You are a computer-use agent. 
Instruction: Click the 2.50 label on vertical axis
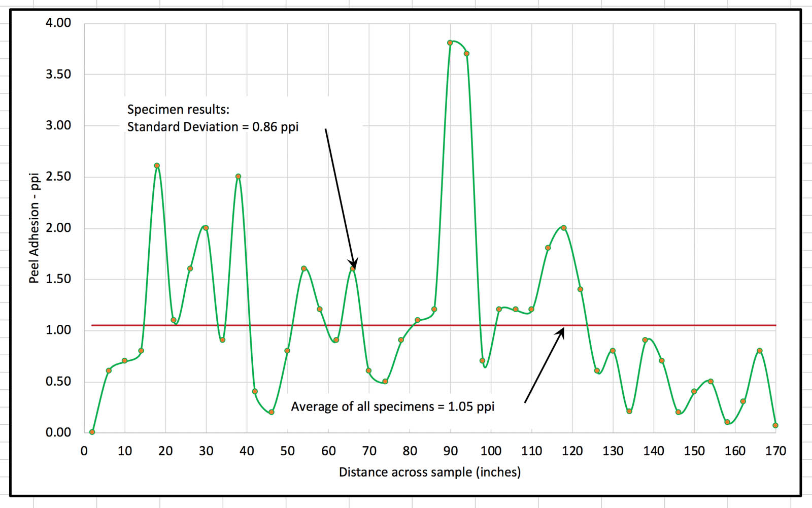pyautogui.click(x=58, y=177)
